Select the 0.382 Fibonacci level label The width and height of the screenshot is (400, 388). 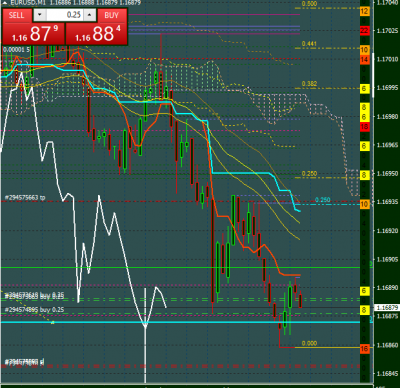309,84
